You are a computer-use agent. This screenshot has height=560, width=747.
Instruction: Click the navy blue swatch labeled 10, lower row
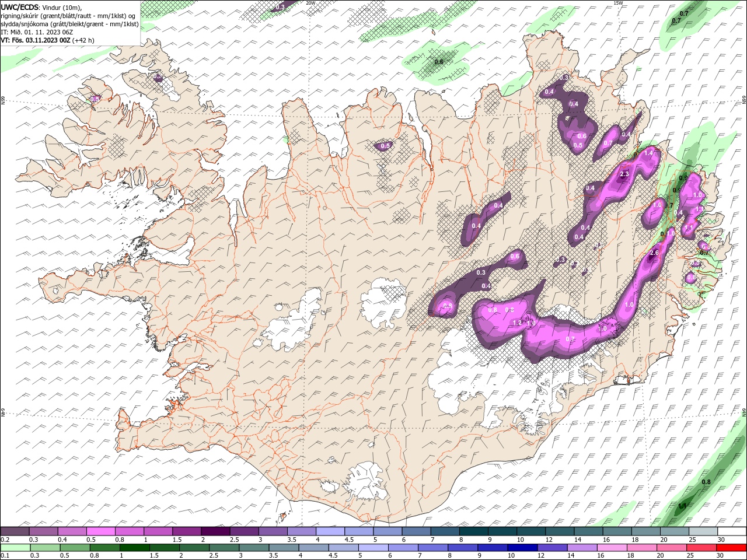tap(522, 548)
